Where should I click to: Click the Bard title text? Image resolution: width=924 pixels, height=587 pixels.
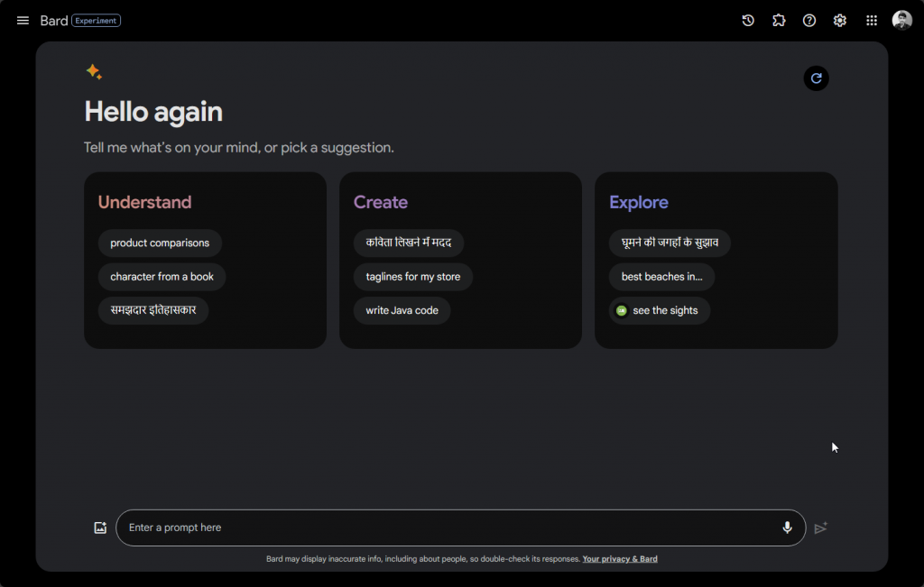point(53,21)
